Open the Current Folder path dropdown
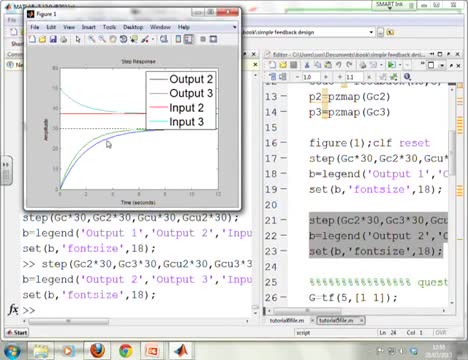Screen dimensions: 468x360 pyautogui.click(x=371, y=32)
